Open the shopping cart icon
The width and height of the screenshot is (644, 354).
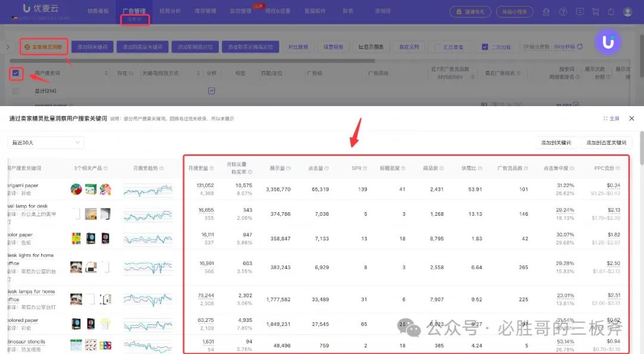[x=595, y=11]
